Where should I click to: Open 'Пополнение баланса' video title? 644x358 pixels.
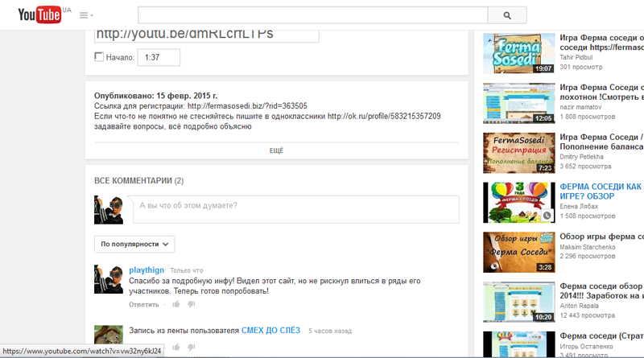[x=601, y=142]
